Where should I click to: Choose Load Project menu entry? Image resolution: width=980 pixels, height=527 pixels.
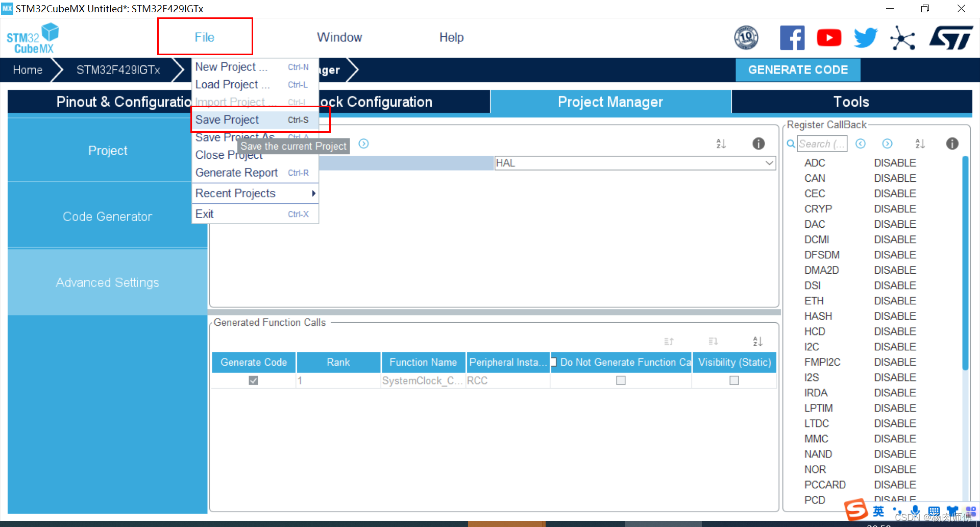[x=255, y=84]
